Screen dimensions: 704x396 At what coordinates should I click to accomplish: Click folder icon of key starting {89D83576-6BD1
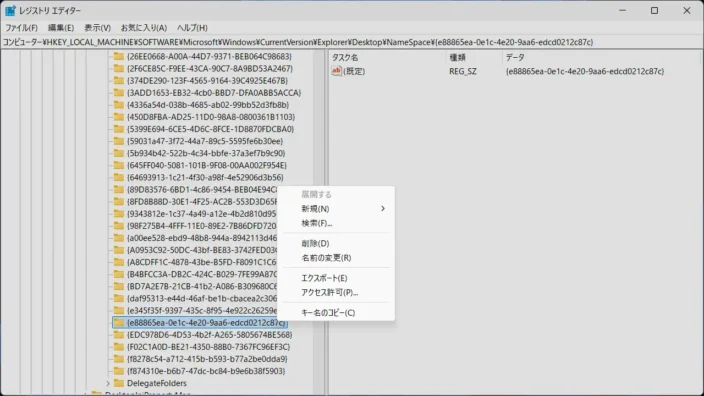coord(119,189)
